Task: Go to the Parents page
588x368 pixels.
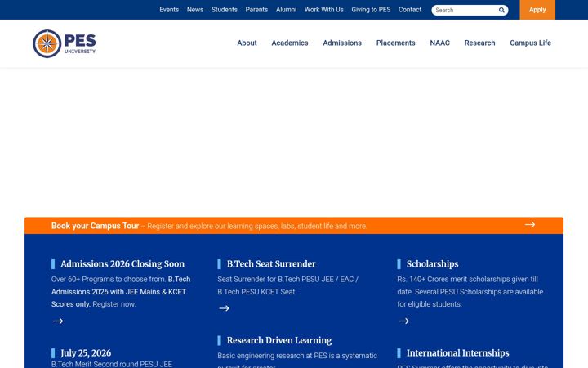Action: [x=256, y=10]
